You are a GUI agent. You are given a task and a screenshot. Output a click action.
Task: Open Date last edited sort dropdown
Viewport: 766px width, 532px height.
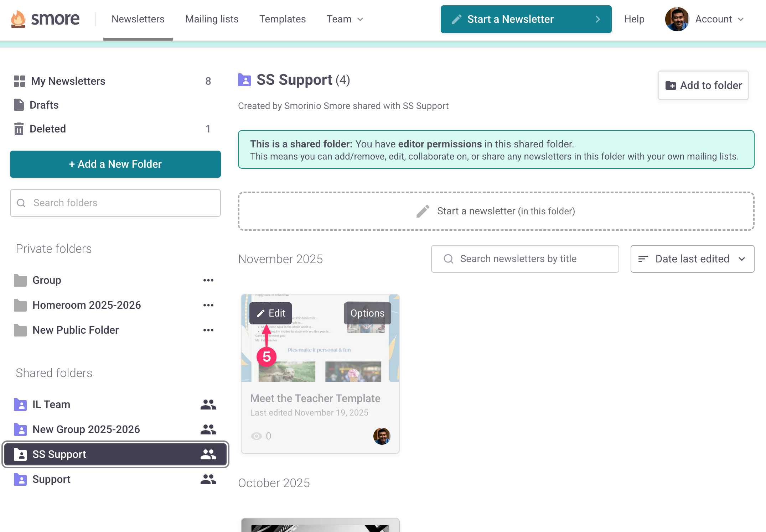(x=692, y=259)
